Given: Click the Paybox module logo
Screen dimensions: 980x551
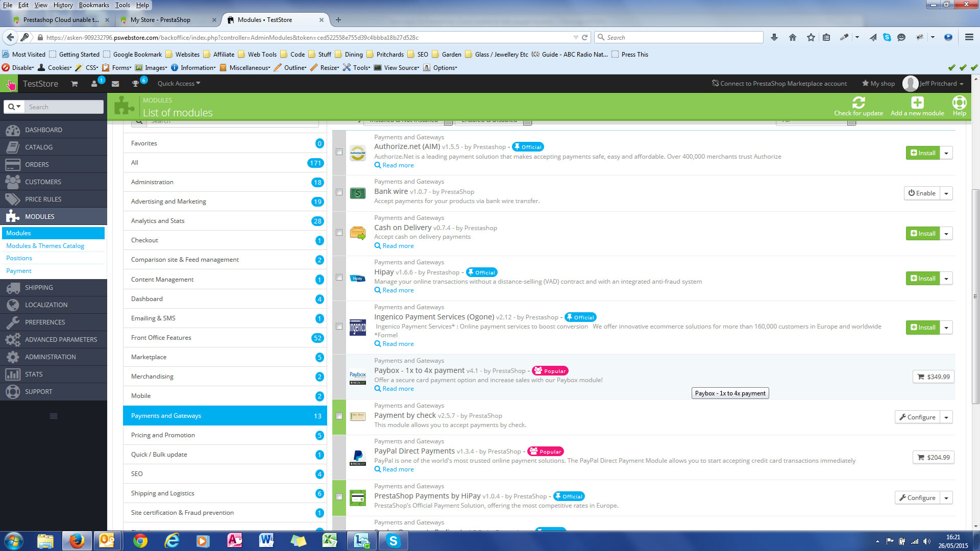Looking at the screenshot, I should point(358,377).
